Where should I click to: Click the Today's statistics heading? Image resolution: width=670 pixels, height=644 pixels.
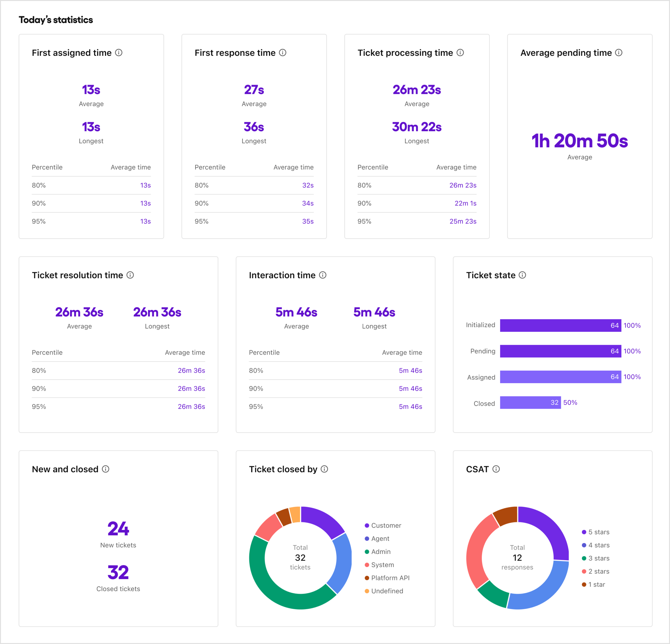(56, 20)
